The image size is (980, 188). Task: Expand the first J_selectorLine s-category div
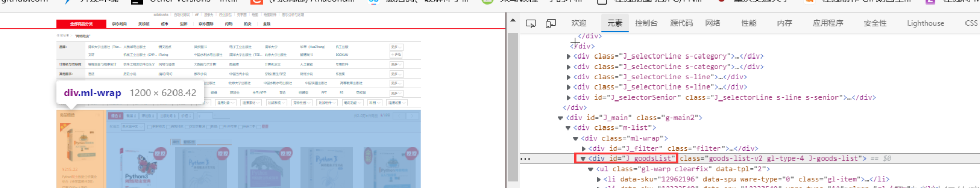(x=569, y=56)
